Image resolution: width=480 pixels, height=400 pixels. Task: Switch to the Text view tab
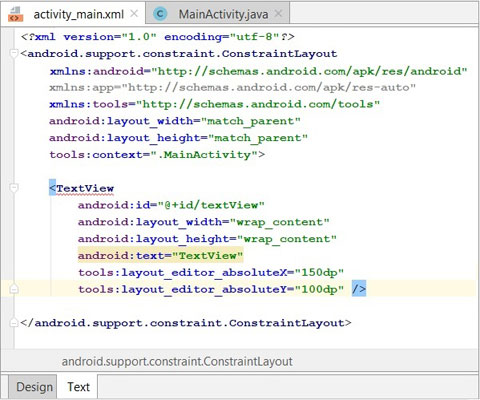point(78,387)
